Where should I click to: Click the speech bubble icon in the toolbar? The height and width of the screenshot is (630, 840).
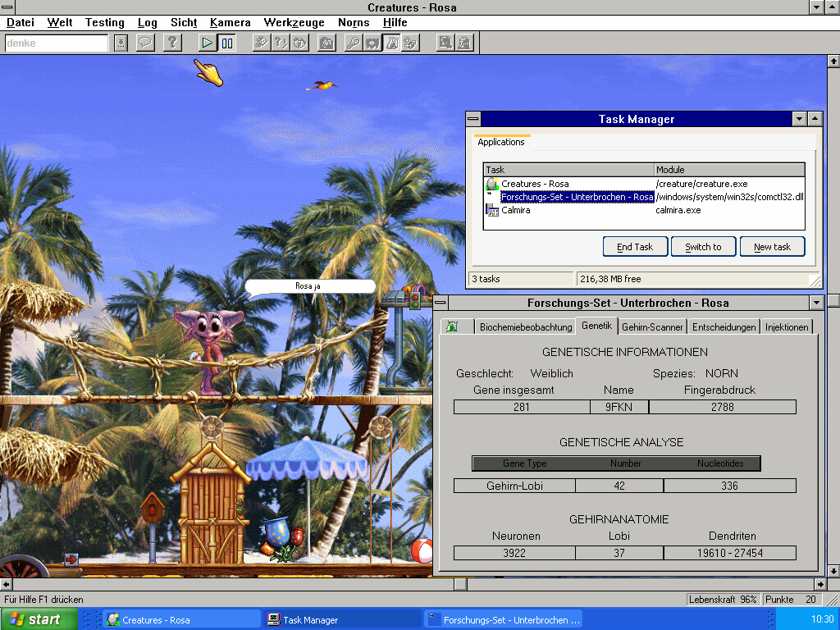tap(145, 43)
